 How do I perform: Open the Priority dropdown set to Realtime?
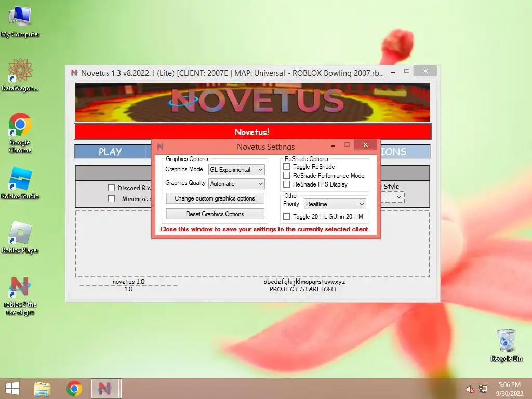pos(335,204)
